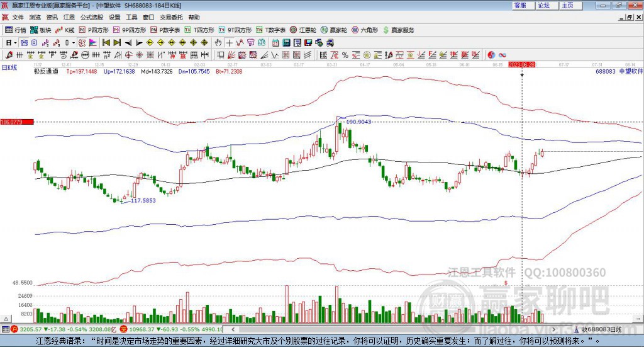The image size is (644, 347).
Task: Click the first yellow diamond arrow icon
Action: pos(150,43)
